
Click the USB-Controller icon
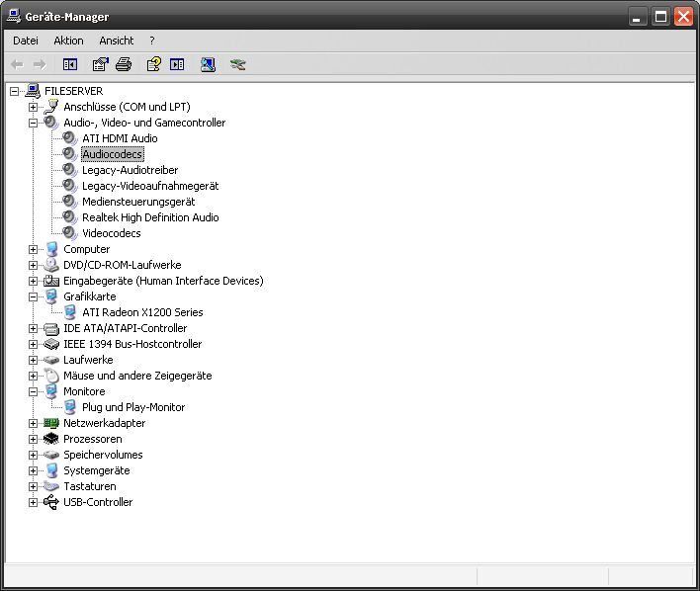point(51,502)
